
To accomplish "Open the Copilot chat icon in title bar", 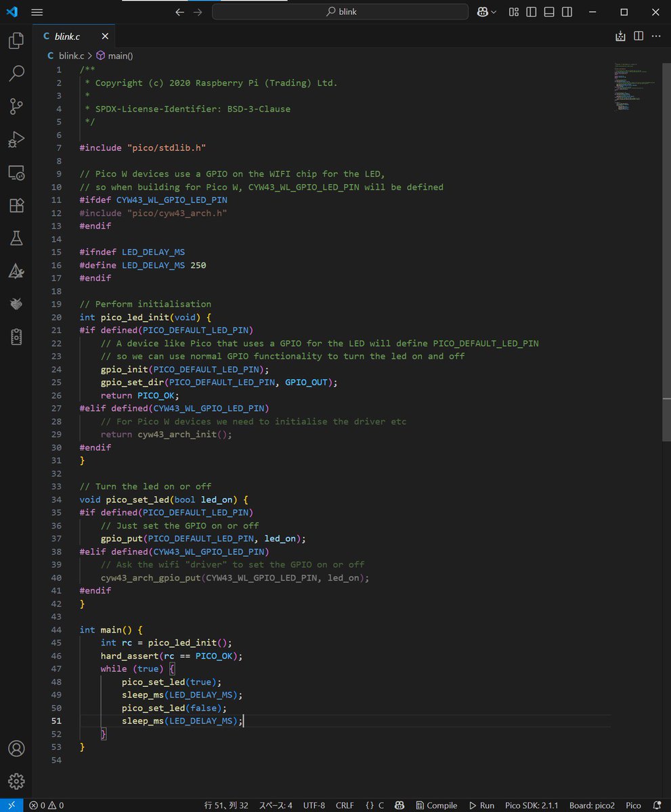I will click(x=483, y=12).
